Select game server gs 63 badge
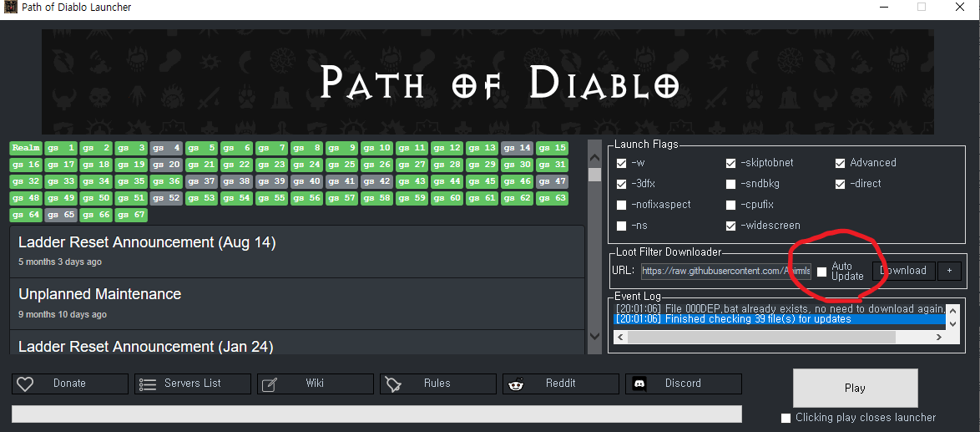This screenshot has height=432, width=980. [552, 199]
